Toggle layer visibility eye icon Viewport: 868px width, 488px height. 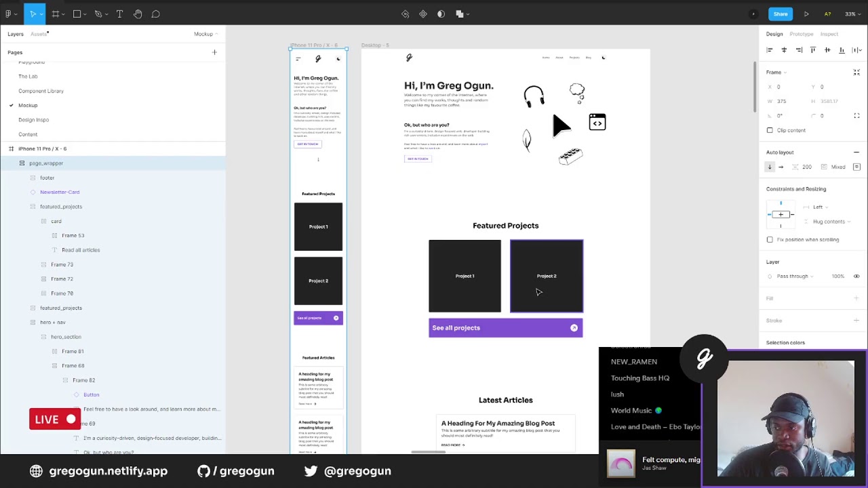click(856, 277)
